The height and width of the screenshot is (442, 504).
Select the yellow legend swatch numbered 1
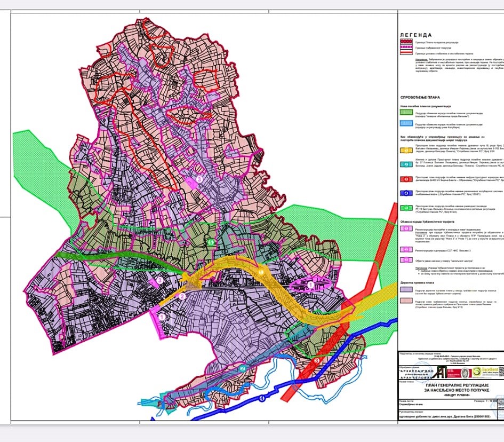pos(406,150)
